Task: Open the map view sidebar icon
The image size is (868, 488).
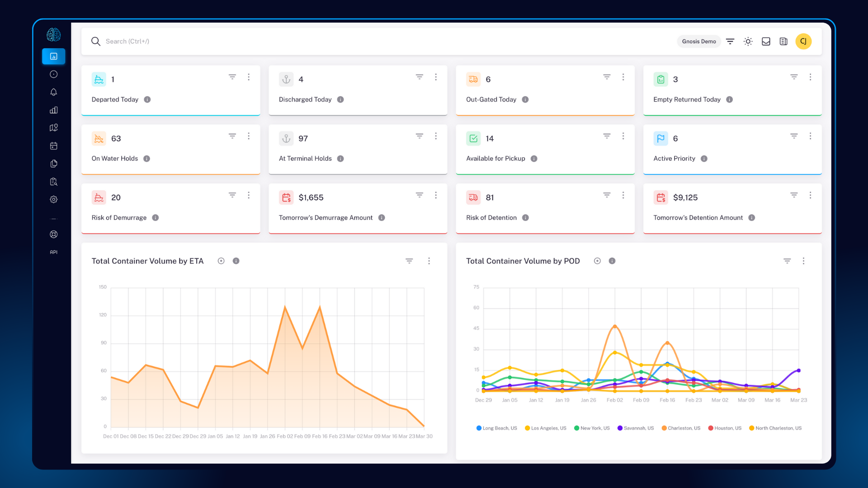Action: click(53, 128)
